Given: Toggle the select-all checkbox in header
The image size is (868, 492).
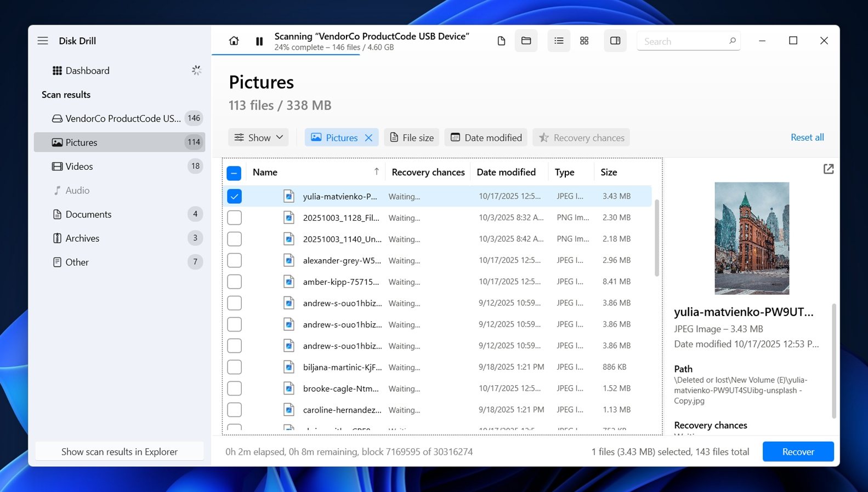Looking at the screenshot, I should [234, 173].
